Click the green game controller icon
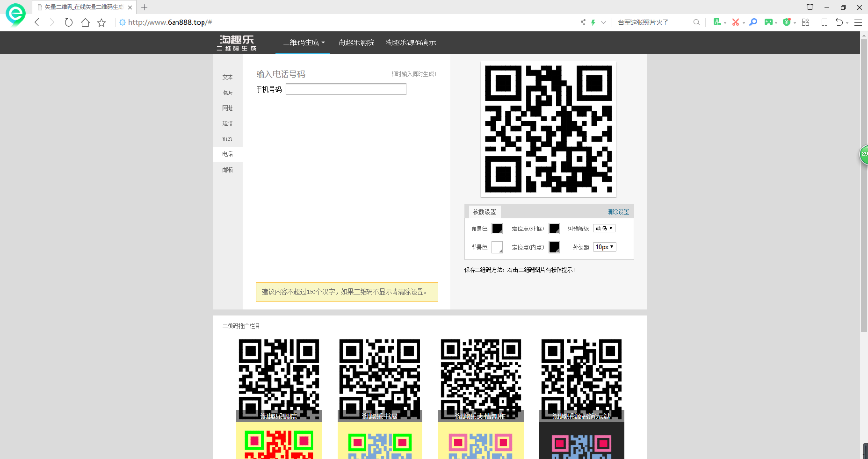 769,23
